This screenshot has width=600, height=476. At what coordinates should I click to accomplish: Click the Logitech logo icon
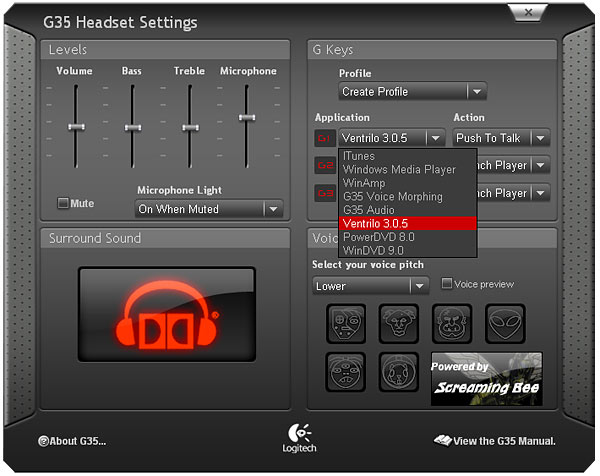pyautogui.click(x=299, y=435)
